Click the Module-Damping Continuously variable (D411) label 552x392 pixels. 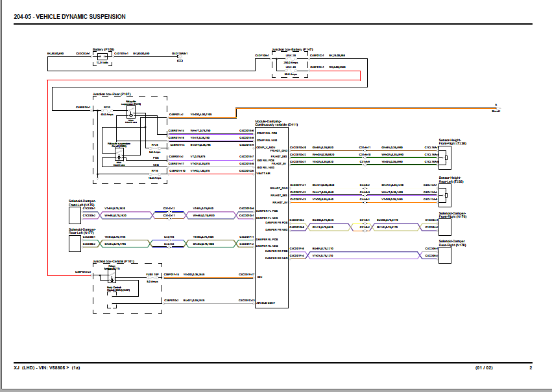(276, 122)
